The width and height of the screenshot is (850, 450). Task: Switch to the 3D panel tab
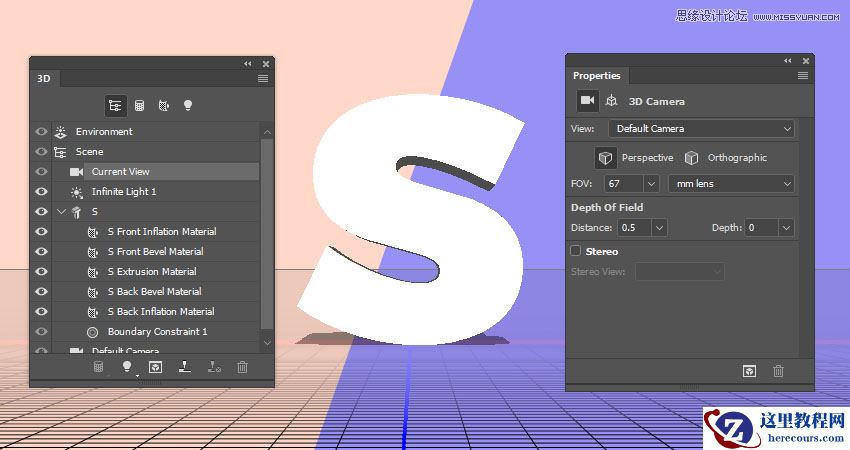coord(44,79)
